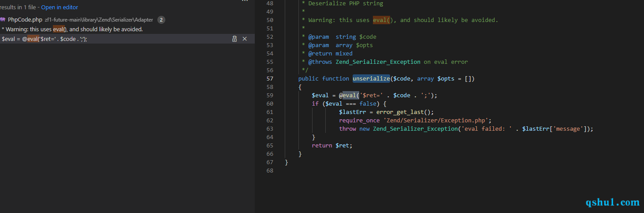This screenshot has height=213, width=644.
Task: Click line number 59 in the gutter
Action: pyautogui.click(x=270, y=95)
